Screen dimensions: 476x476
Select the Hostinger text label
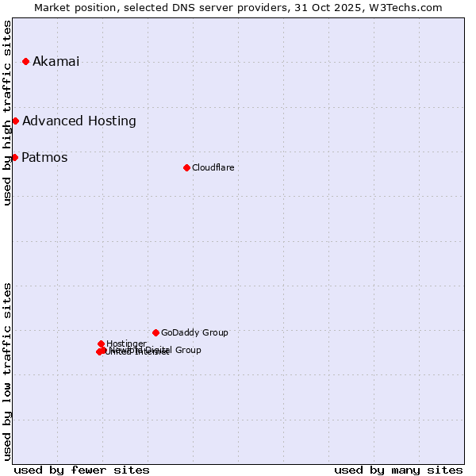[127, 344]
